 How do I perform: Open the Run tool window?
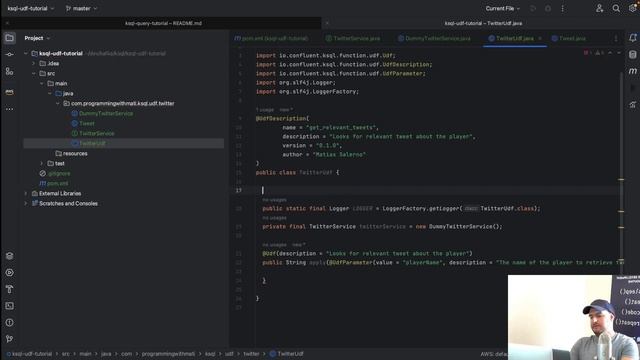point(9,273)
